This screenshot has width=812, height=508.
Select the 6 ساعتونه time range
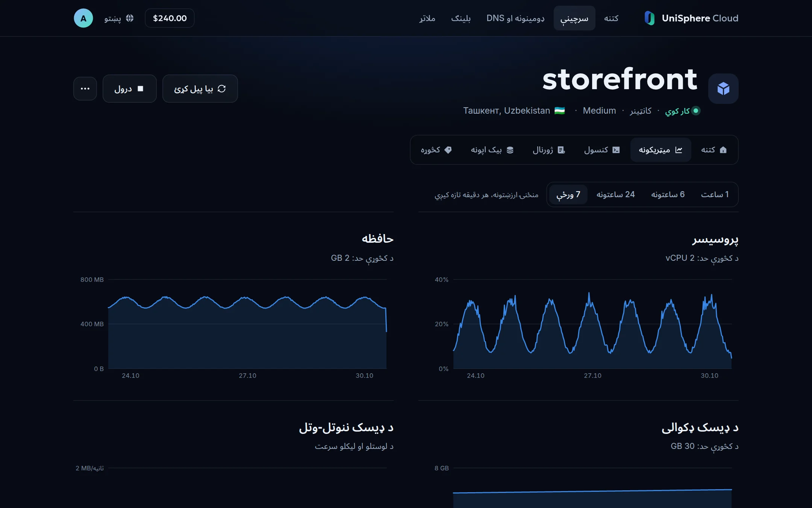coord(668,195)
